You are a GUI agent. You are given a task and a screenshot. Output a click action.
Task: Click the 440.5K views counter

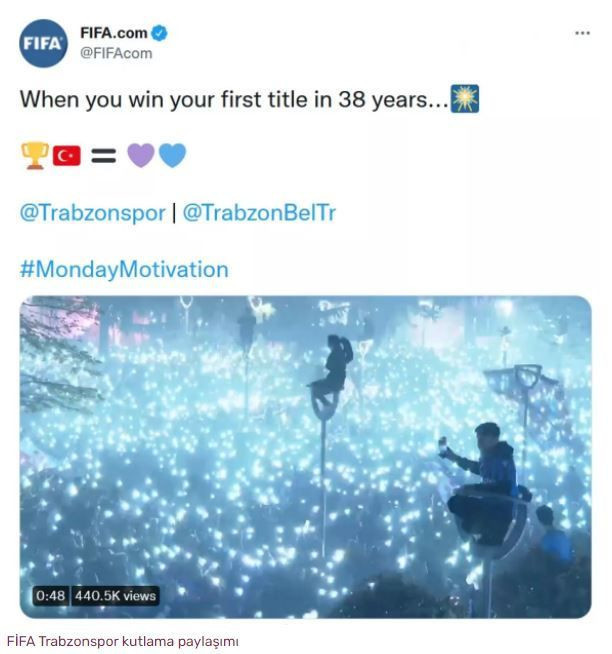point(116,596)
